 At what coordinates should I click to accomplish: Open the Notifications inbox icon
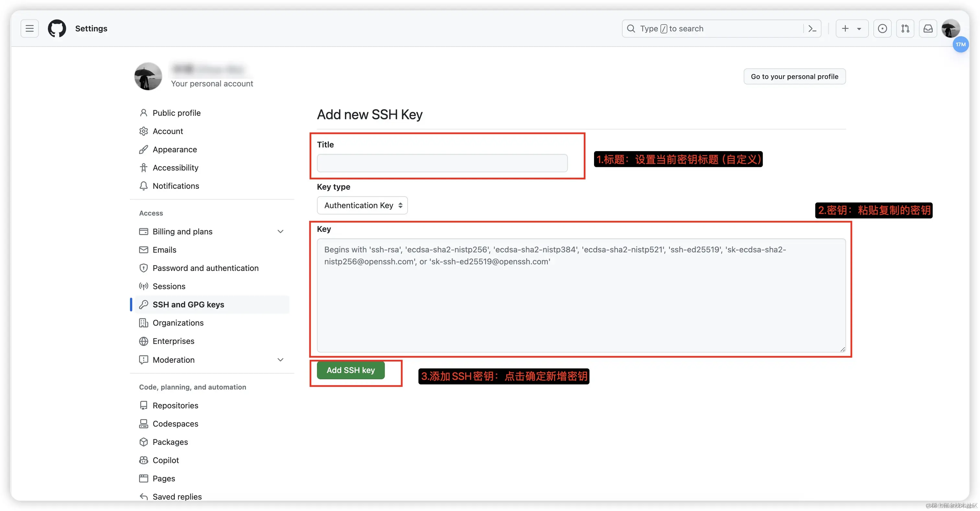click(927, 29)
